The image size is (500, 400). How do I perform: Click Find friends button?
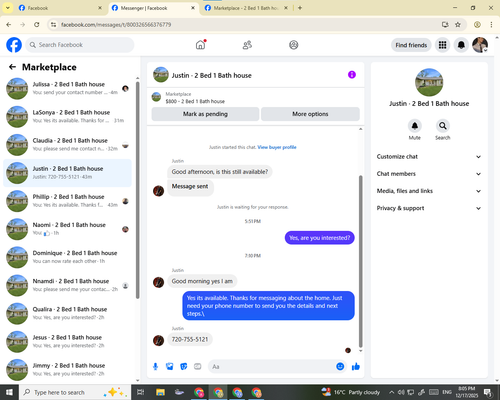coord(411,45)
